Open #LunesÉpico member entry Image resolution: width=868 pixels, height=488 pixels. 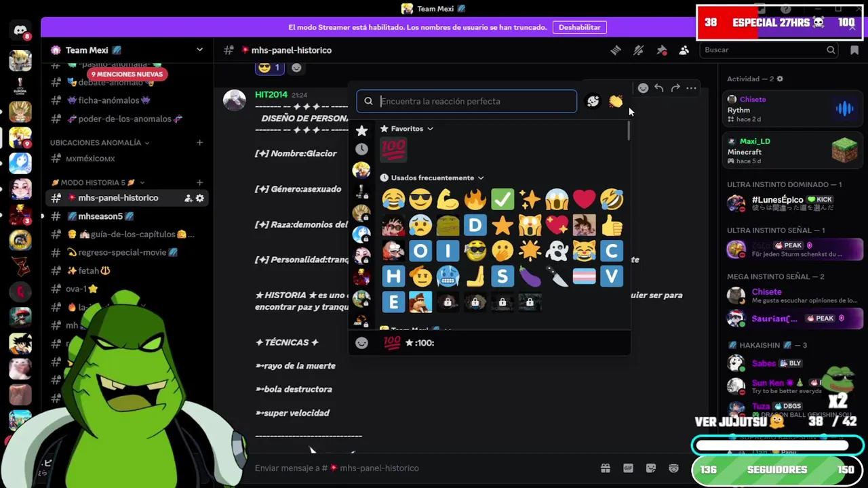(x=791, y=203)
